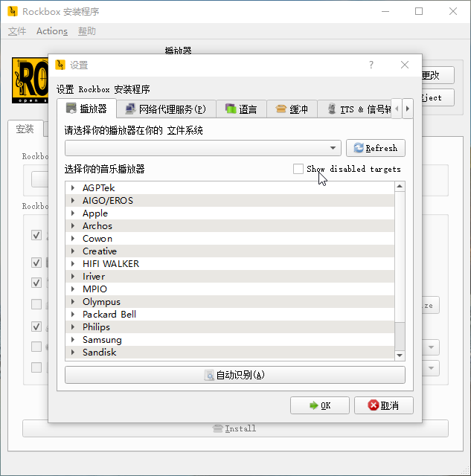Click the Rockbox icon in the settings dialog title bar
Screen dimensions: 471x476
coord(60,65)
